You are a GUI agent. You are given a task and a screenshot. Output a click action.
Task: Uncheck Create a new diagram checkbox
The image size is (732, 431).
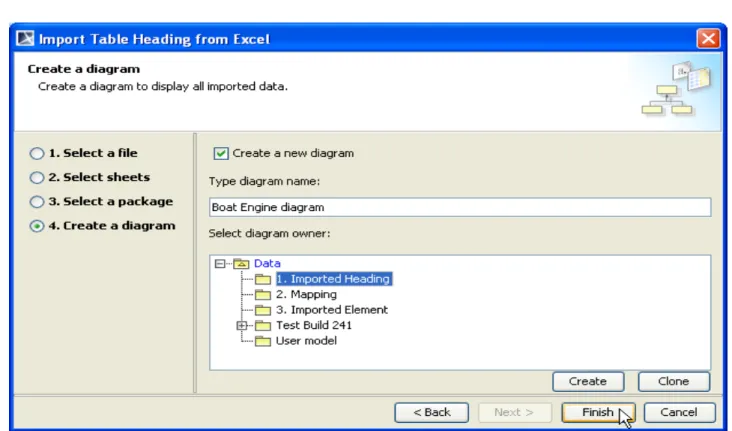pyautogui.click(x=221, y=153)
